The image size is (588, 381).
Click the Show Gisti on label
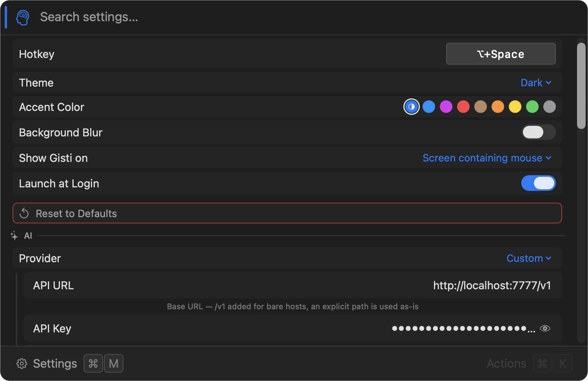point(53,158)
